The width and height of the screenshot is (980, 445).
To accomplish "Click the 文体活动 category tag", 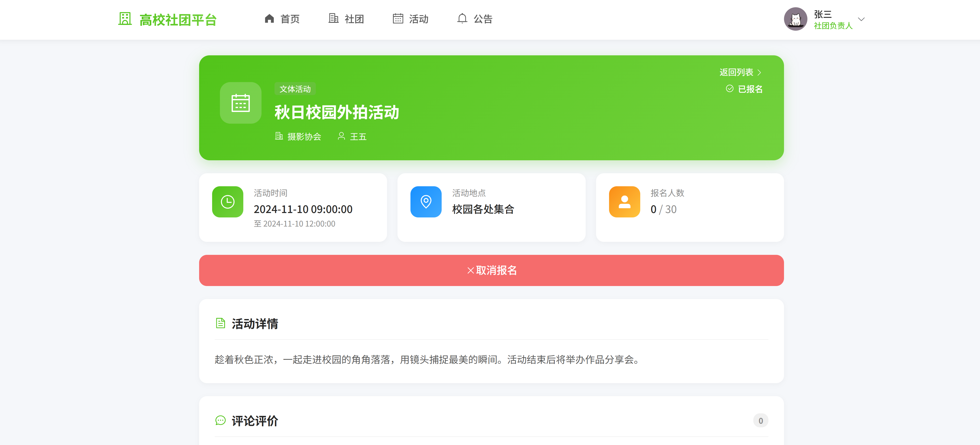I will click(x=295, y=89).
